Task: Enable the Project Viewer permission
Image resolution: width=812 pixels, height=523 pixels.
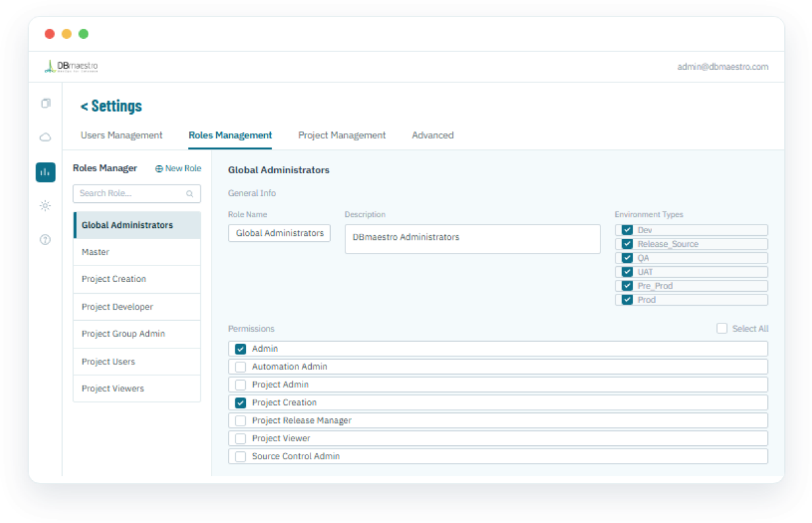Action: (241, 438)
